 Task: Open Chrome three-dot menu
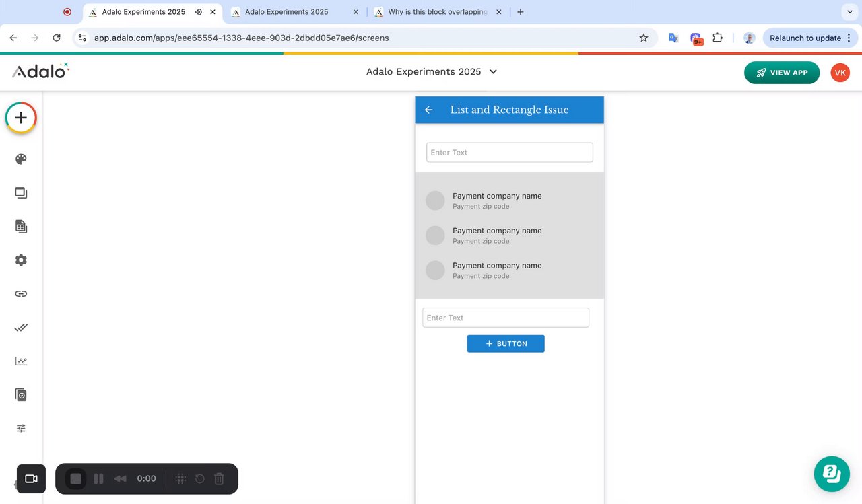(849, 38)
